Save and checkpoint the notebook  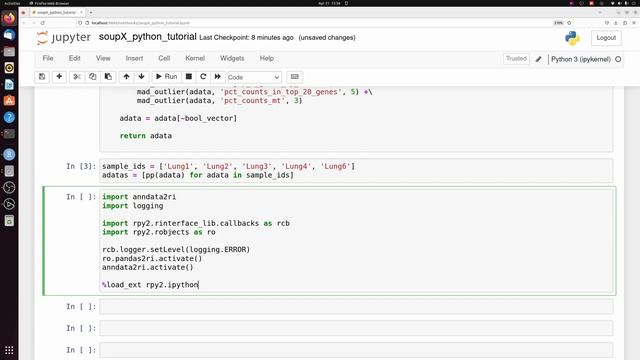click(42, 77)
